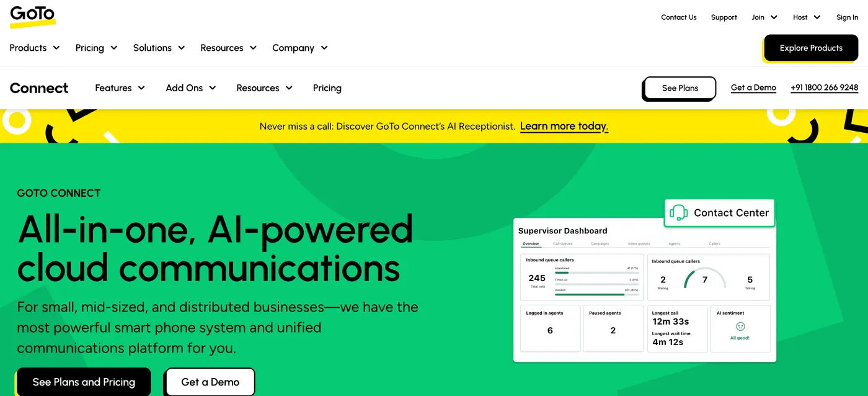Click the All-in-one, AI-powered cloud communications headline
The image size is (868, 396).
(215, 248)
